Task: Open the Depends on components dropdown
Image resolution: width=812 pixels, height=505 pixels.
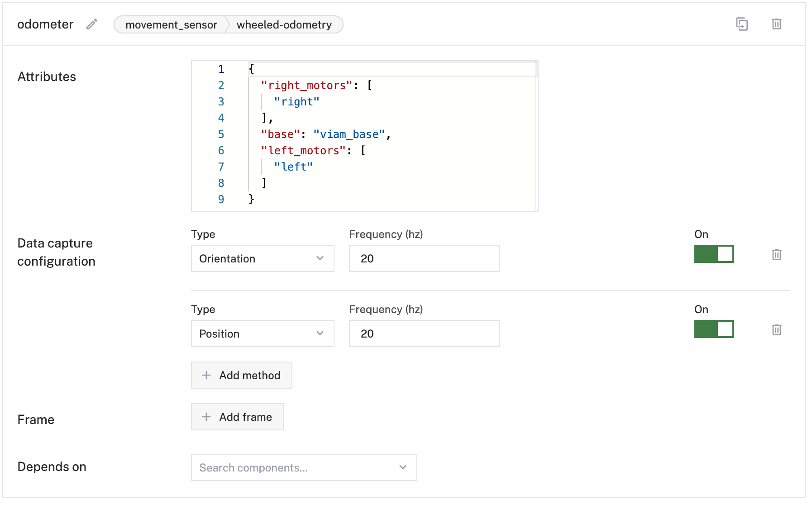Action: coord(304,467)
